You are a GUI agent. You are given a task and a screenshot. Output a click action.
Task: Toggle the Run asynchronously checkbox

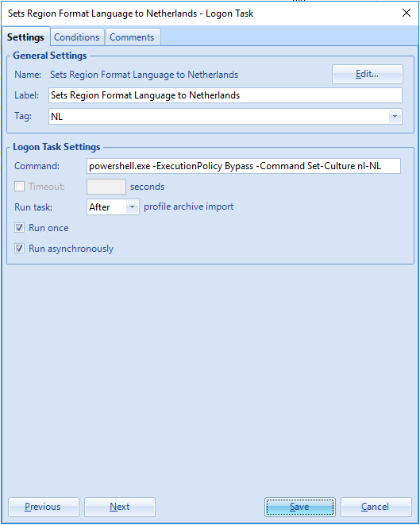click(x=19, y=249)
